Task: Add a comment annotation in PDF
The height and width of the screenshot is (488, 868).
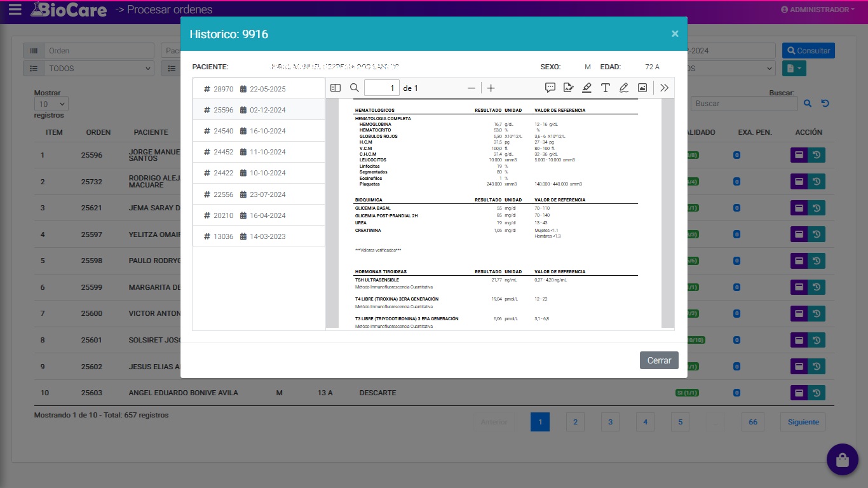Action: click(550, 88)
